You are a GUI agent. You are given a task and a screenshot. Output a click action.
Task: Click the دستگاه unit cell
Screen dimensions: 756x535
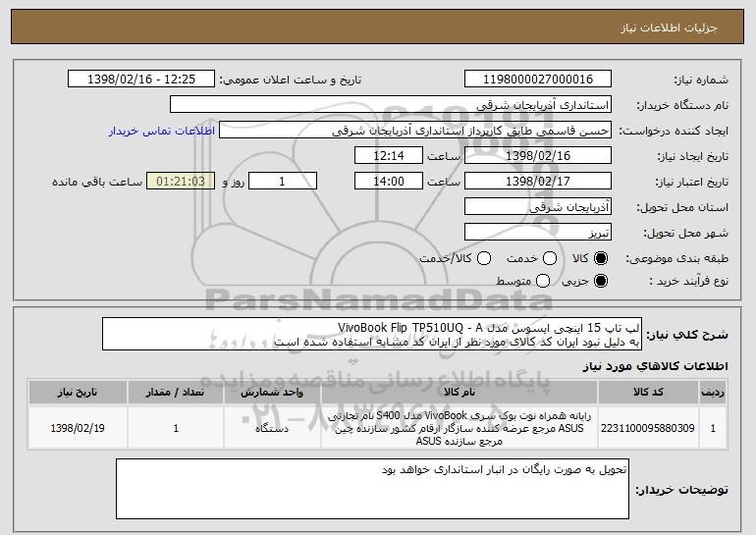coord(272,428)
